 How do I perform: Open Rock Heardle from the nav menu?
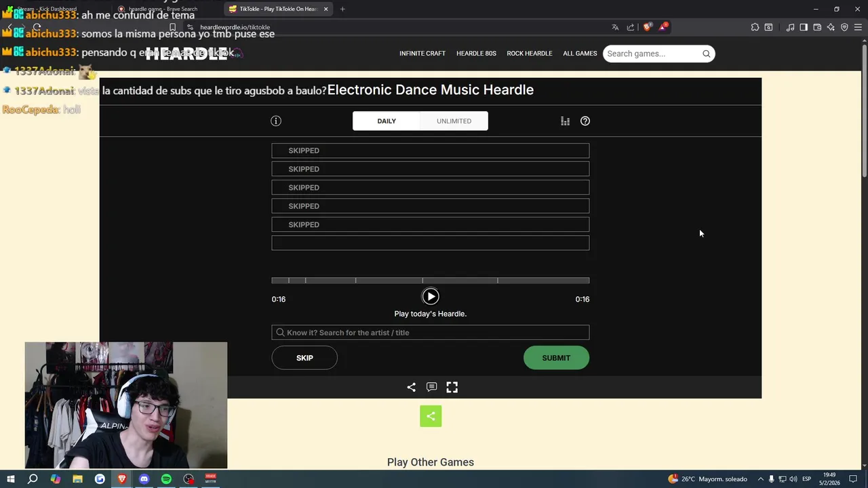(x=530, y=54)
